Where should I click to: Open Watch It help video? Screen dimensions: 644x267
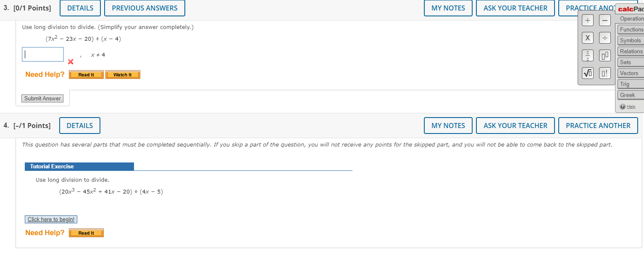click(x=123, y=75)
